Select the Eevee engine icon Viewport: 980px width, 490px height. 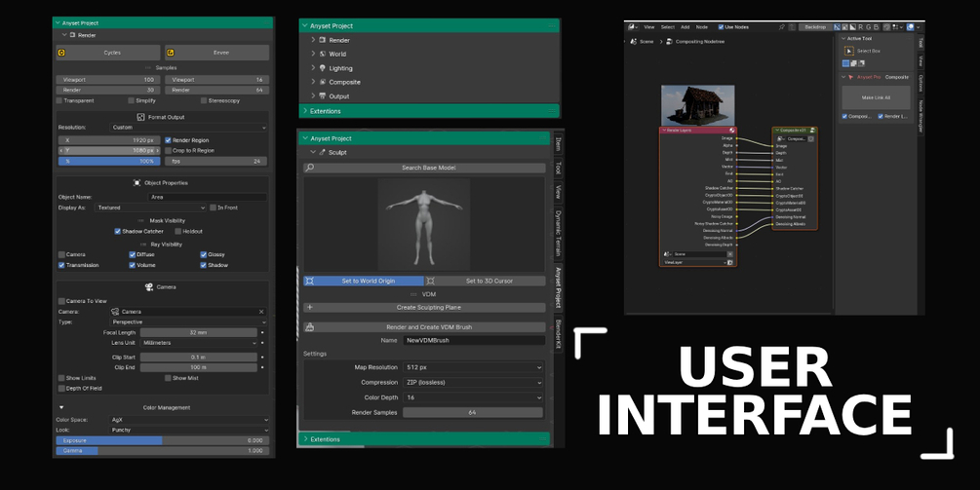click(x=170, y=53)
